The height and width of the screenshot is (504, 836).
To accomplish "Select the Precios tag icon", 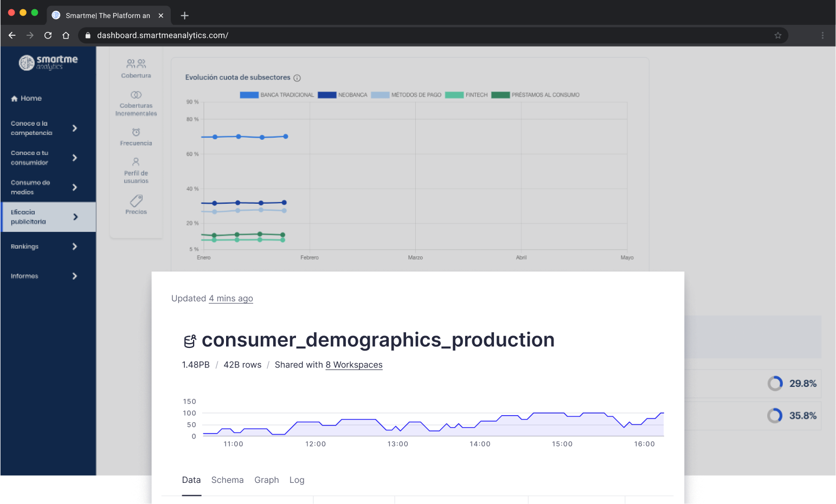I will (x=136, y=201).
